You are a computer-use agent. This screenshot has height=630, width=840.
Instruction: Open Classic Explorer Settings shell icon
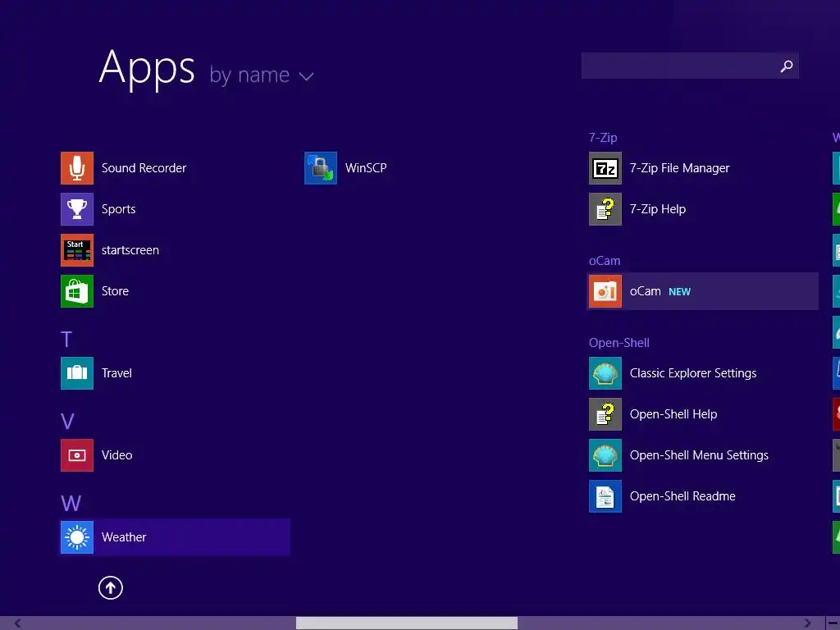605,373
